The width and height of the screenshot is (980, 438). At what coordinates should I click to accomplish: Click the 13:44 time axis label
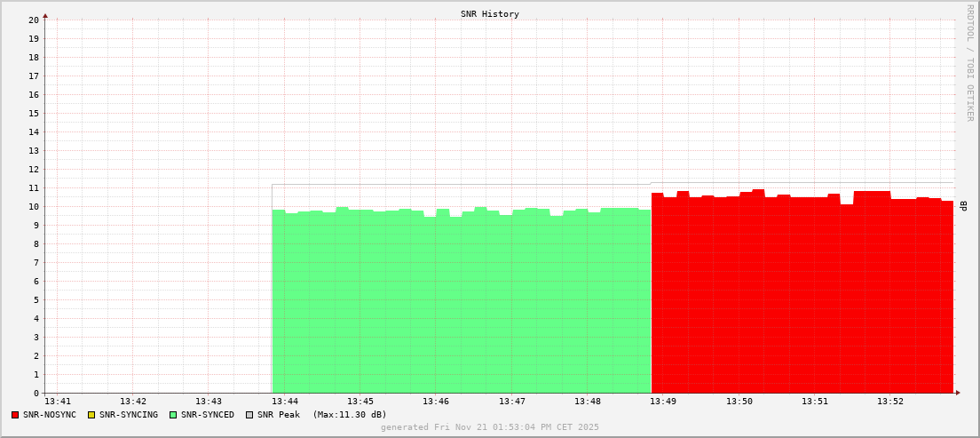[284, 402]
